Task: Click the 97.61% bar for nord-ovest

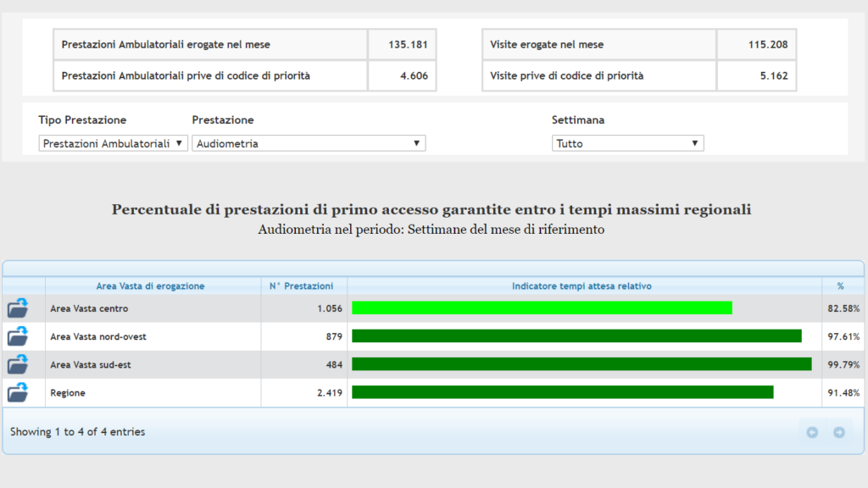Action: pyautogui.click(x=576, y=336)
